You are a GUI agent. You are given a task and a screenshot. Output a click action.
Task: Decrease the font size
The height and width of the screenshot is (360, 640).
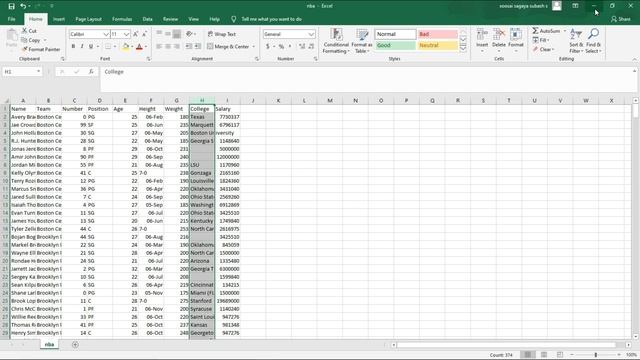coord(144,34)
